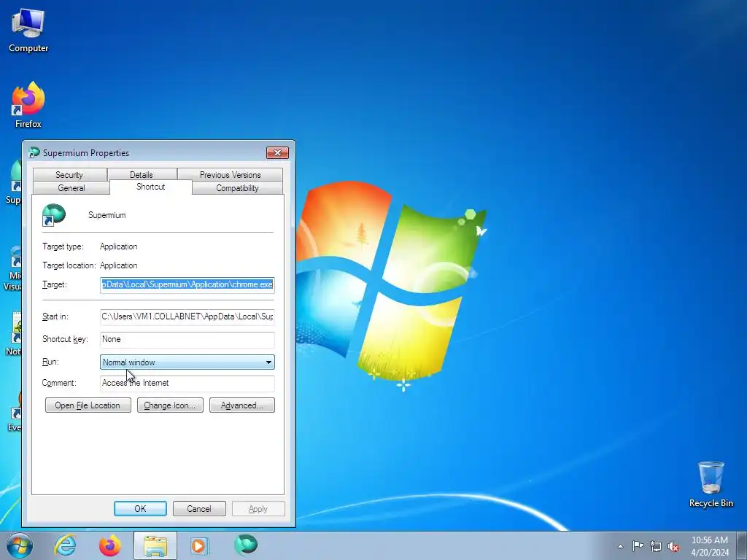Switch to the Details tab
The image size is (747, 560).
(x=142, y=175)
